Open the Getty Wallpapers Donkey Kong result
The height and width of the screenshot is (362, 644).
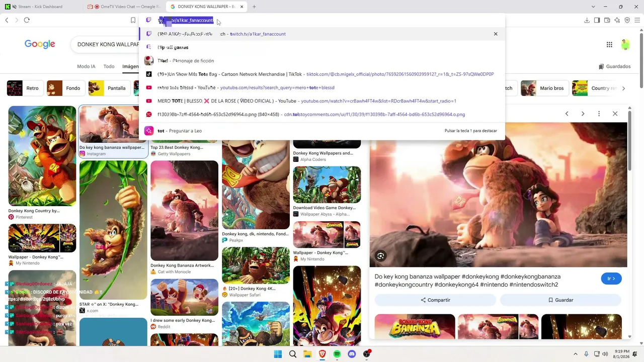point(184,150)
